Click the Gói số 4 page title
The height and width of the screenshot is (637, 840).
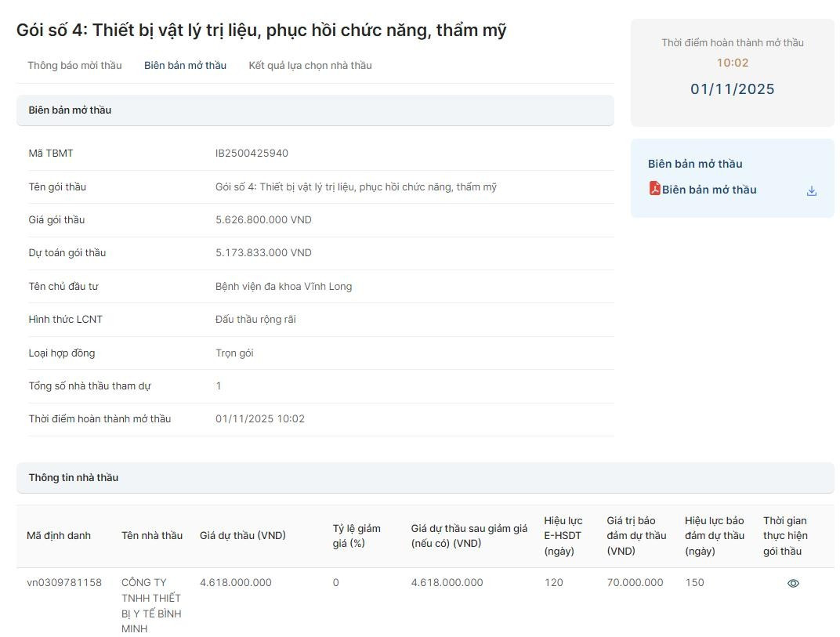coord(261,31)
